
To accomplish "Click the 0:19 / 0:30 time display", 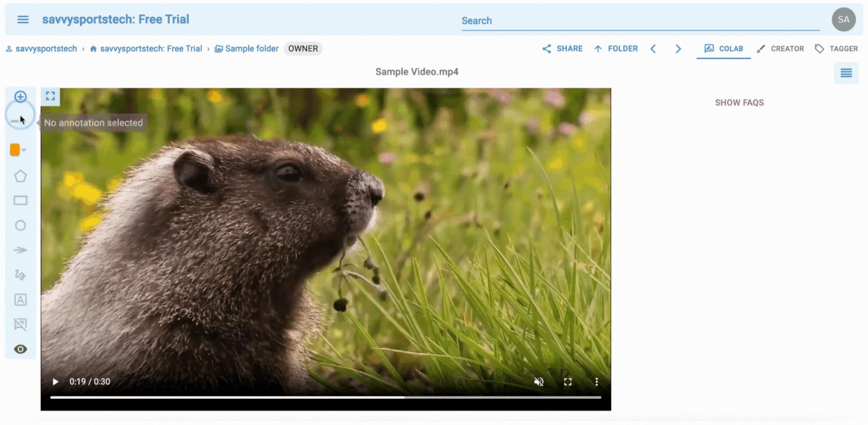I will (x=90, y=382).
